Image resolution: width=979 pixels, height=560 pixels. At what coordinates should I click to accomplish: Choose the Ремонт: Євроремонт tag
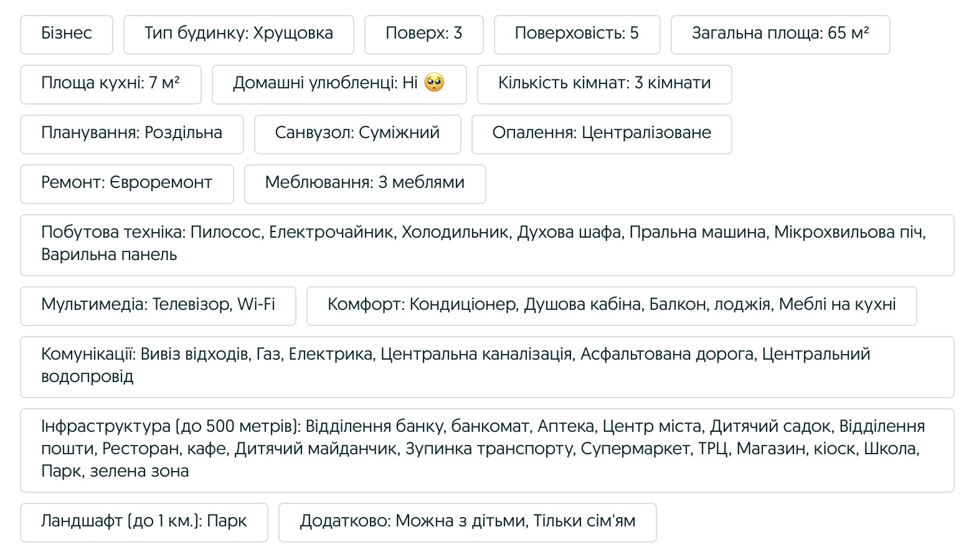click(127, 184)
